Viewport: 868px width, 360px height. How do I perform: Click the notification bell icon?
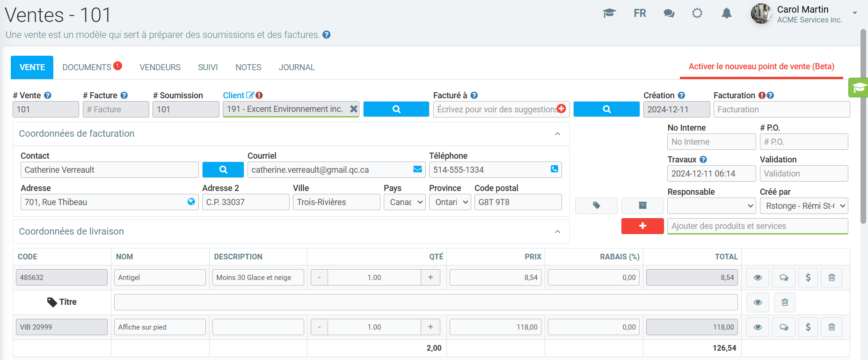726,14
